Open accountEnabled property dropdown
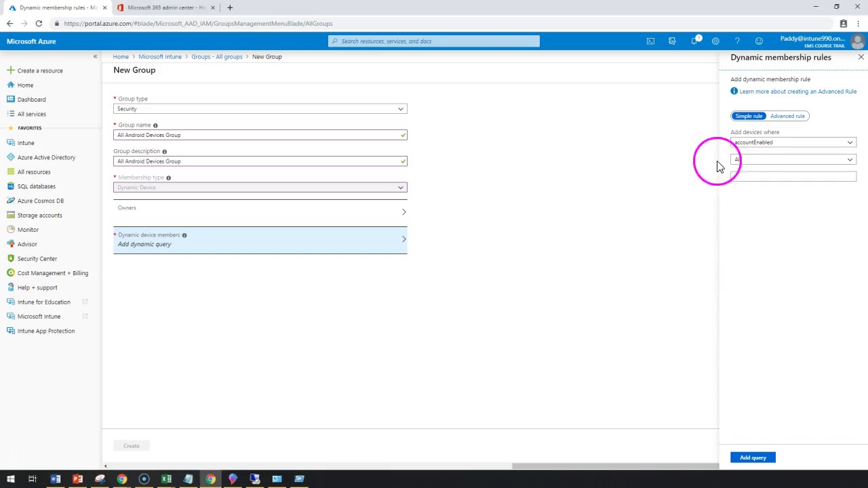 click(x=793, y=142)
